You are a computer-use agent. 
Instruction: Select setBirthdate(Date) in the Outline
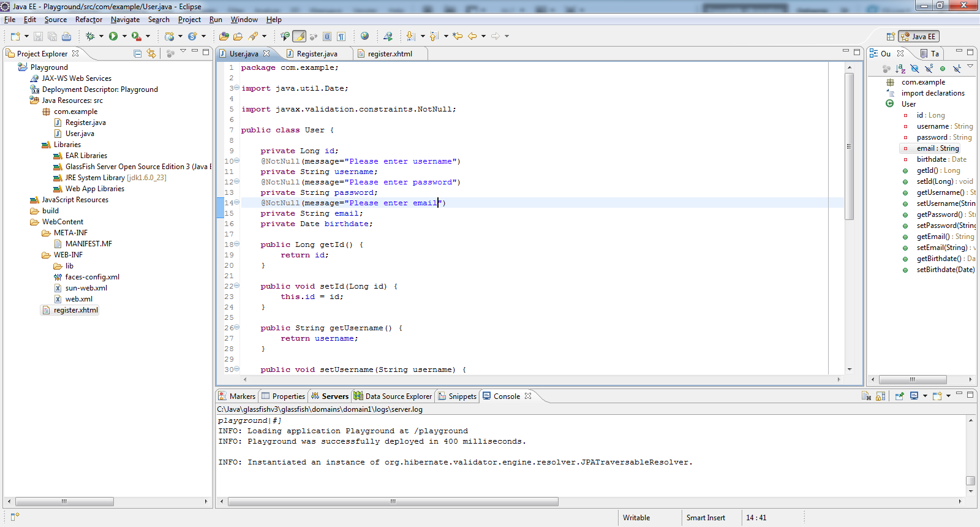(945, 270)
